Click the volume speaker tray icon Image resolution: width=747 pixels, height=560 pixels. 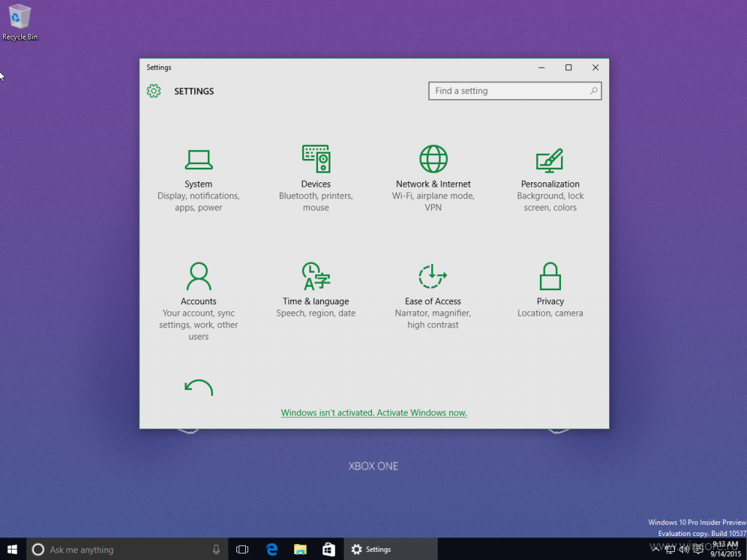[x=684, y=550]
